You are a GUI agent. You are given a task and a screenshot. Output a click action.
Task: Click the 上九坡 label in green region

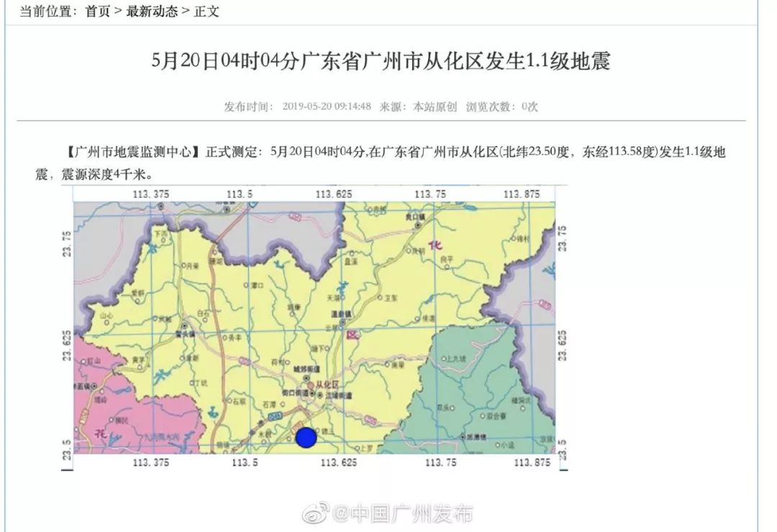[456, 359]
